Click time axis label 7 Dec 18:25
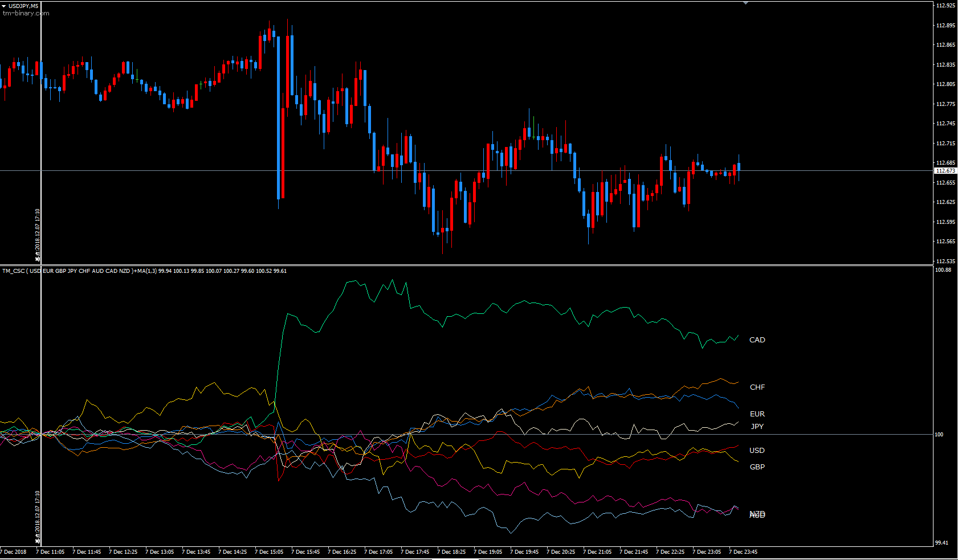This screenshot has width=958, height=560. point(451,552)
